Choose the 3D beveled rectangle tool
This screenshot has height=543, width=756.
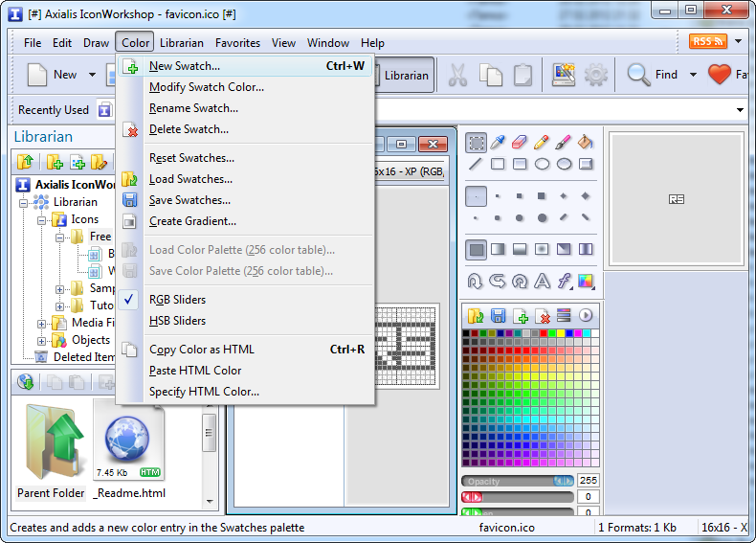coord(586,164)
